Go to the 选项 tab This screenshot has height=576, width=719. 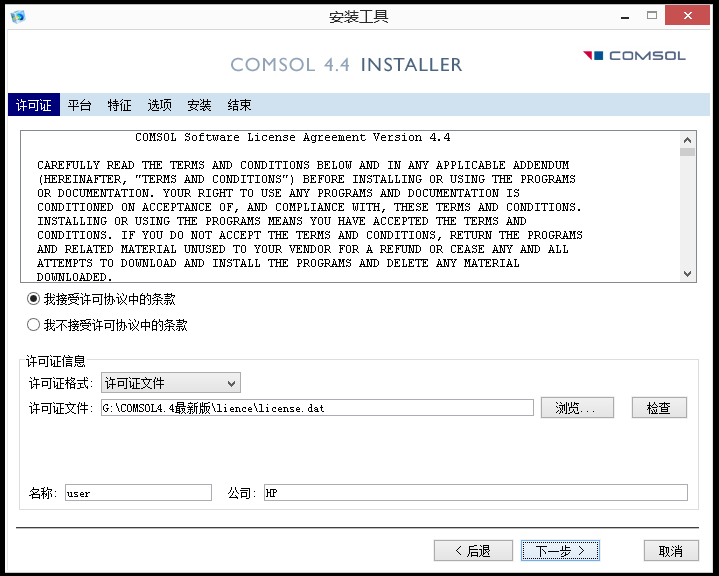159,105
